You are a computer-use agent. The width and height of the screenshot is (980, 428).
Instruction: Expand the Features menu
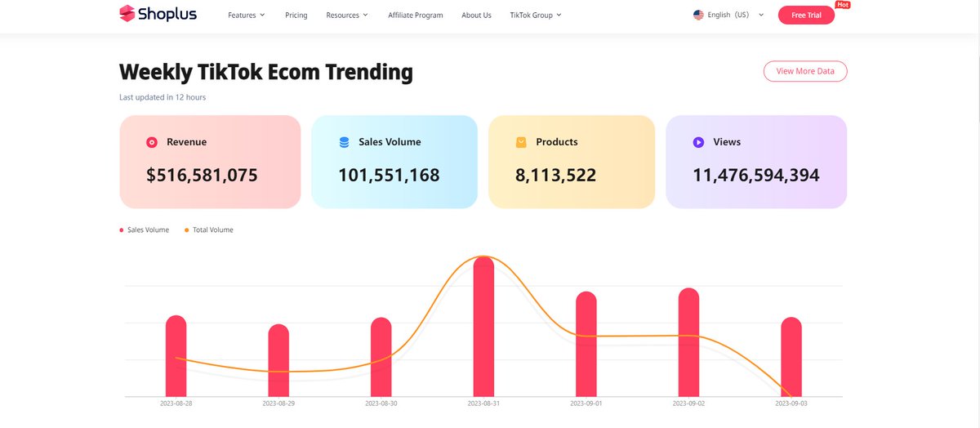(x=246, y=15)
